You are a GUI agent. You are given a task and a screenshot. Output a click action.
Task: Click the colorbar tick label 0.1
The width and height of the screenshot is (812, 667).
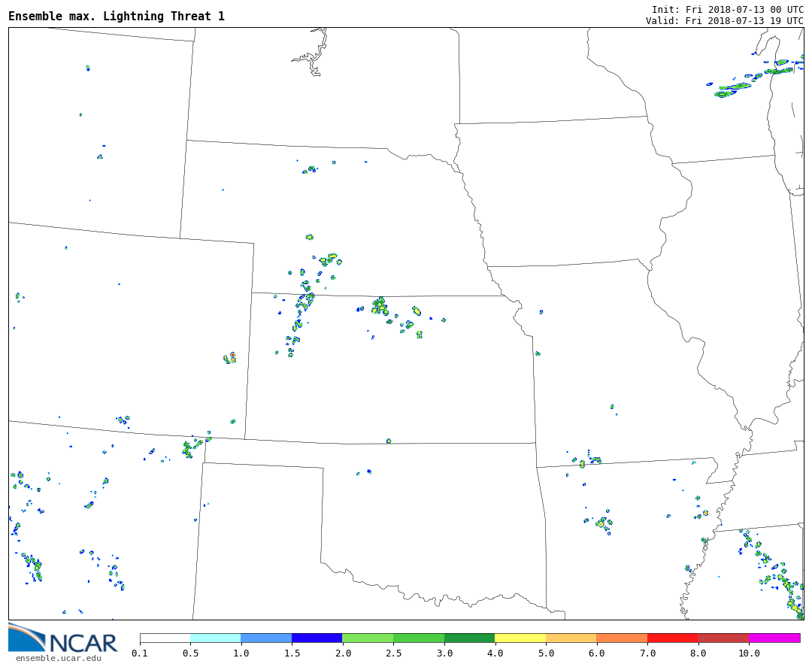coord(140,653)
